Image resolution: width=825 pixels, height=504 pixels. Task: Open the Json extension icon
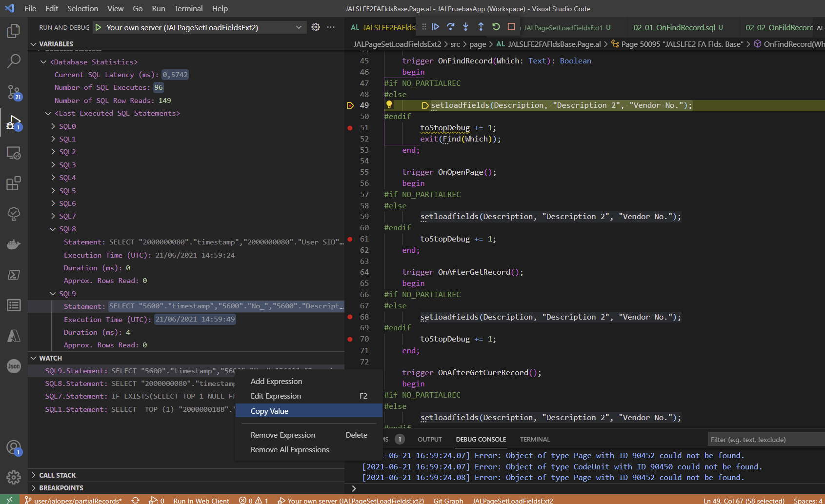[x=14, y=366]
